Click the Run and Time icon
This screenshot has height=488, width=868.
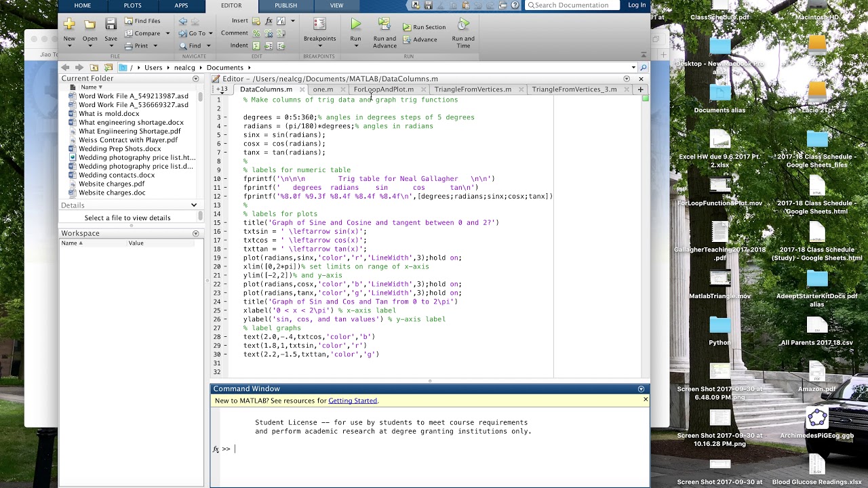[463, 24]
